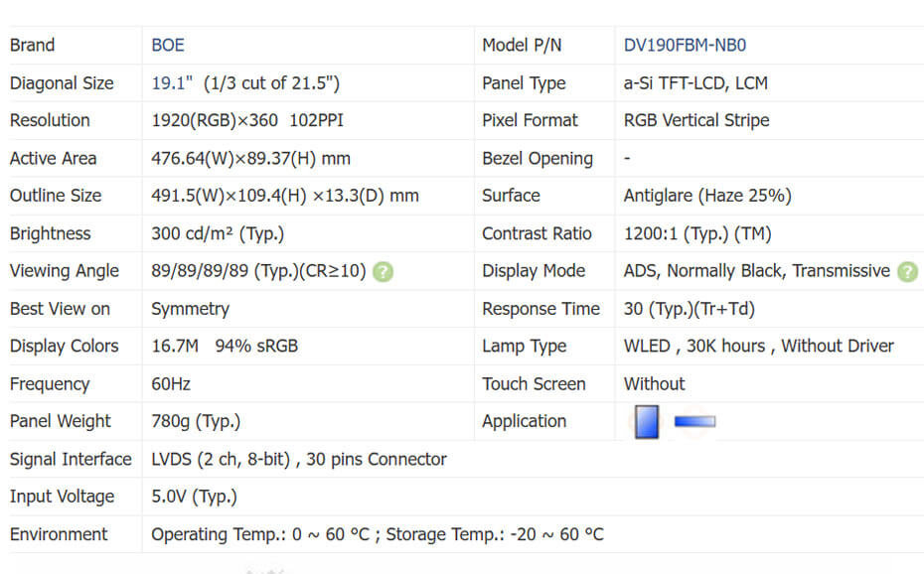Open the DV190FBM-NB0 model link
The height and width of the screenshot is (574, 924).
(685, 45)
